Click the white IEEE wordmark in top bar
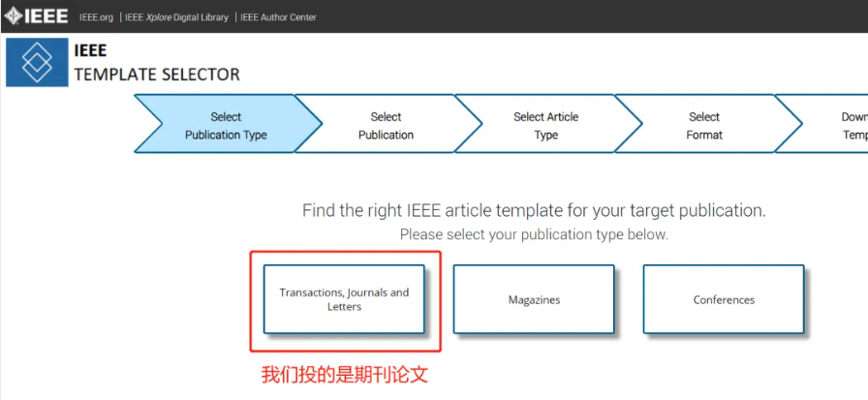The height and width of the screenshot is (400, 868). coord(46,16)
